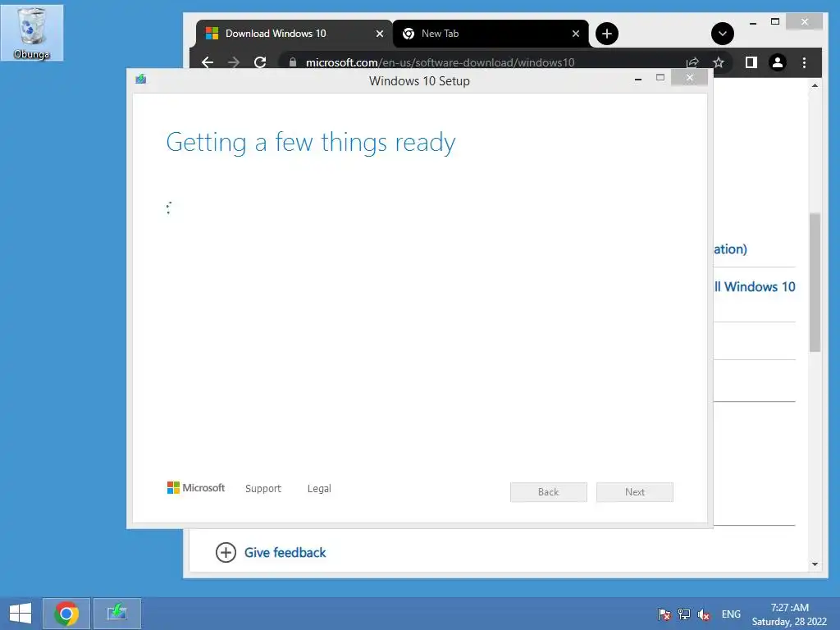Click the Give feedback plus icon
The height and width of the screenshot is (630, 840).
226,553
